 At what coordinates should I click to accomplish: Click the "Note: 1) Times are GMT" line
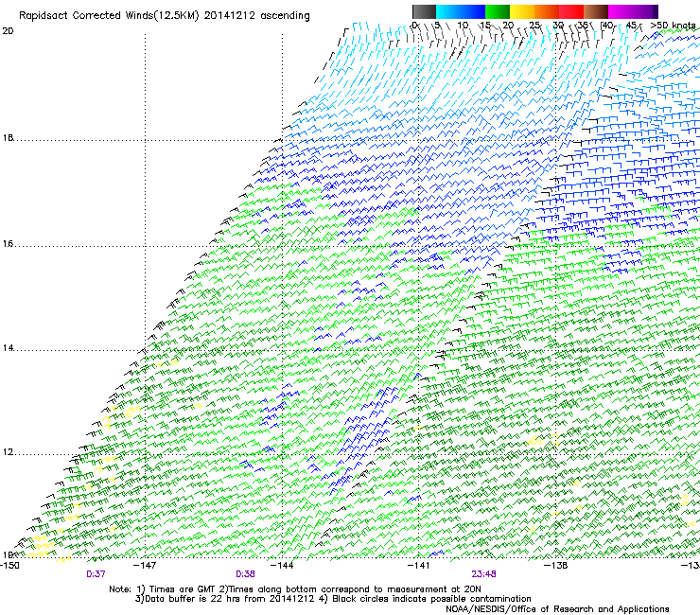pos(295,589)
